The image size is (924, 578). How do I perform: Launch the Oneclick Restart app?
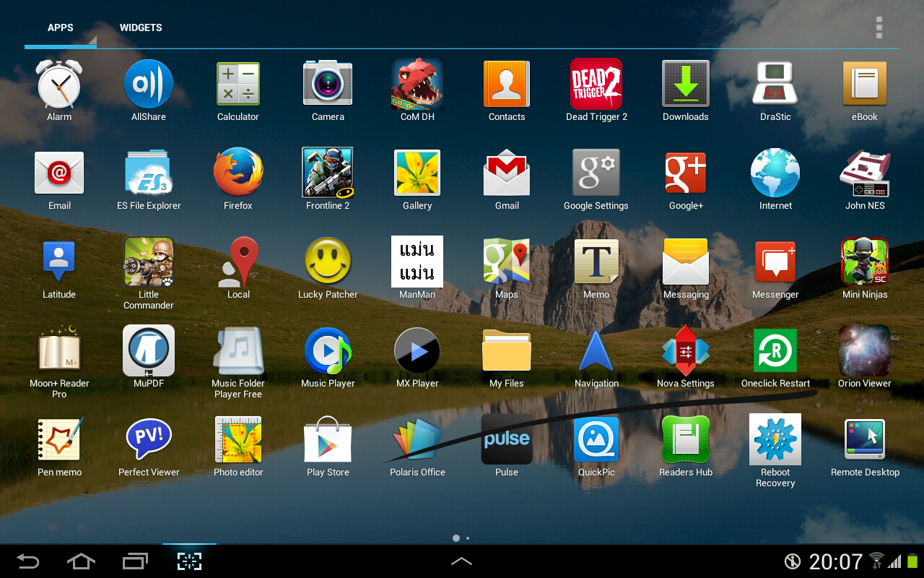pyautogui.click(x=775, y=350)
